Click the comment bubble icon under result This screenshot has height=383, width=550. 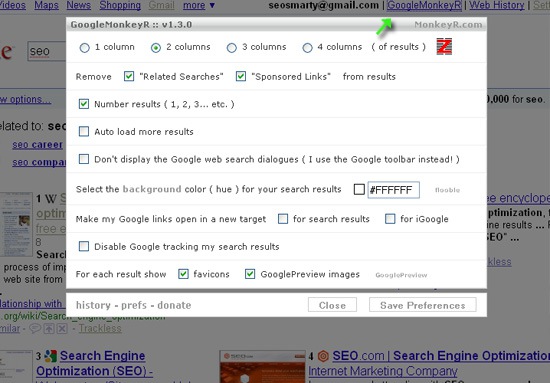pos(35,329)
